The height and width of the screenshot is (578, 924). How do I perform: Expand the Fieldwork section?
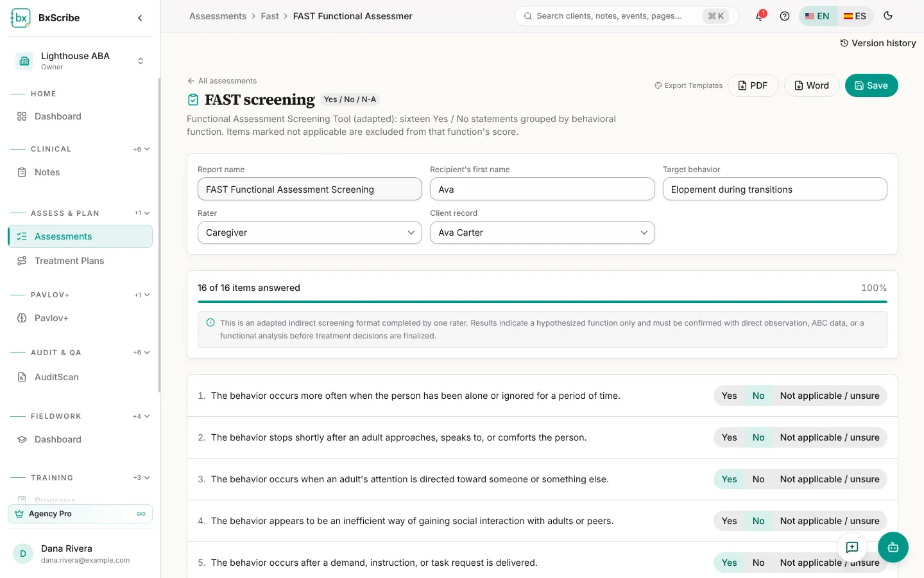click(x=142, y=416)
